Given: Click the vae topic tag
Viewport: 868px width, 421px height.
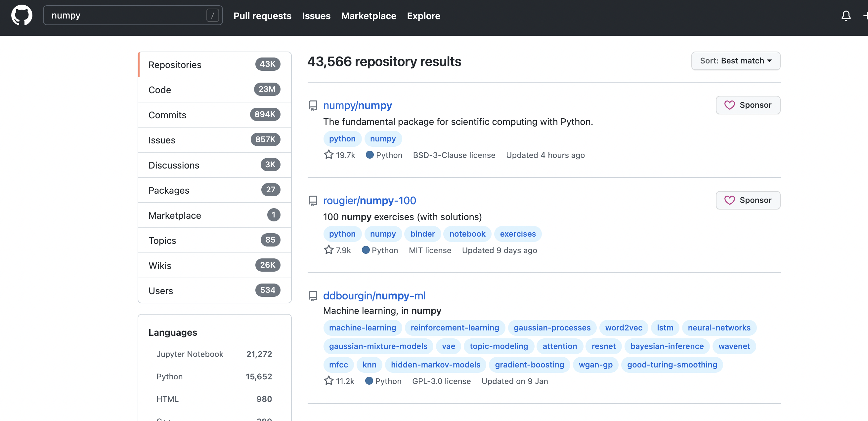Looking at the screenshot, I should (x=449, y=346).
